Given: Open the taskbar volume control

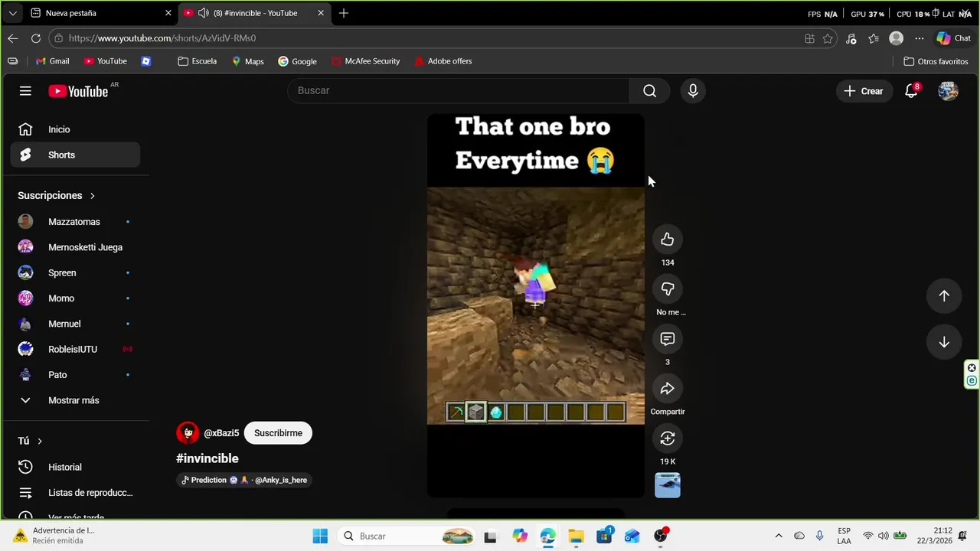Looking at the screenshot, I should click(884, 536).
